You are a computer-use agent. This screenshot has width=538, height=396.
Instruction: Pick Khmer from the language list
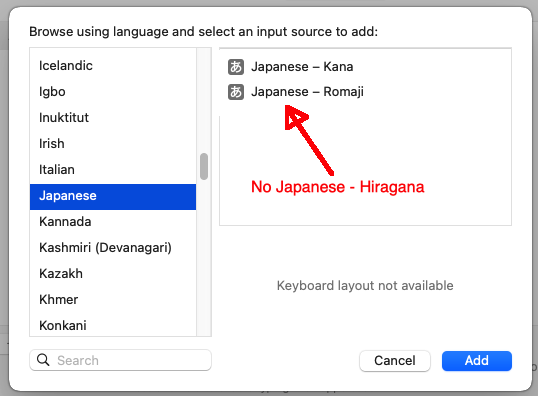coord(113,300)
